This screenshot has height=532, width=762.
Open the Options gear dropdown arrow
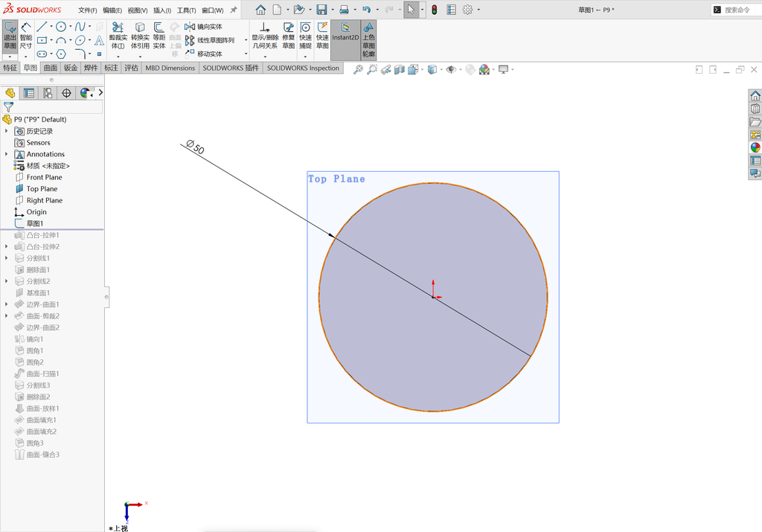click(x=478, y=10)
